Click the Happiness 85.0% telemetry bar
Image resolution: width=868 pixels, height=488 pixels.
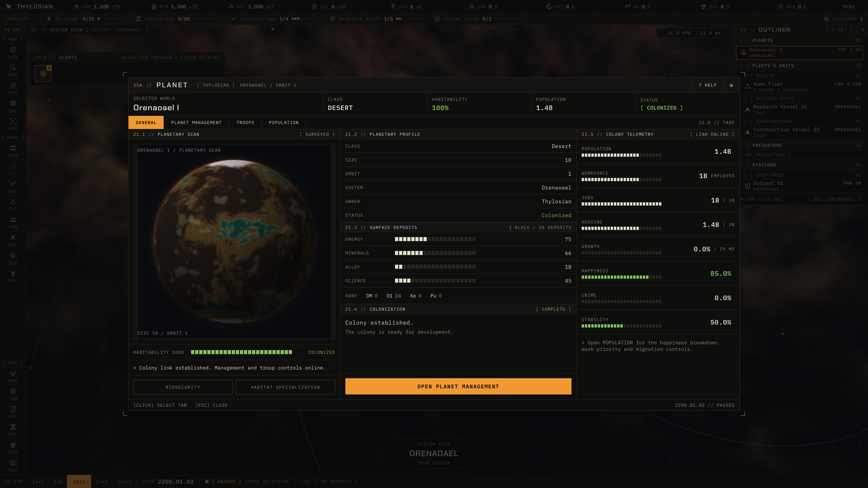[621, 277]
